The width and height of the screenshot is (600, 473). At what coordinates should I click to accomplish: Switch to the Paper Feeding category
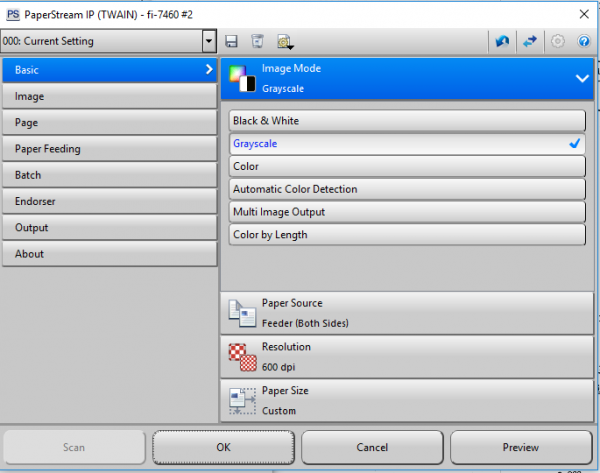pyautogui.click(x=110, y=149)
